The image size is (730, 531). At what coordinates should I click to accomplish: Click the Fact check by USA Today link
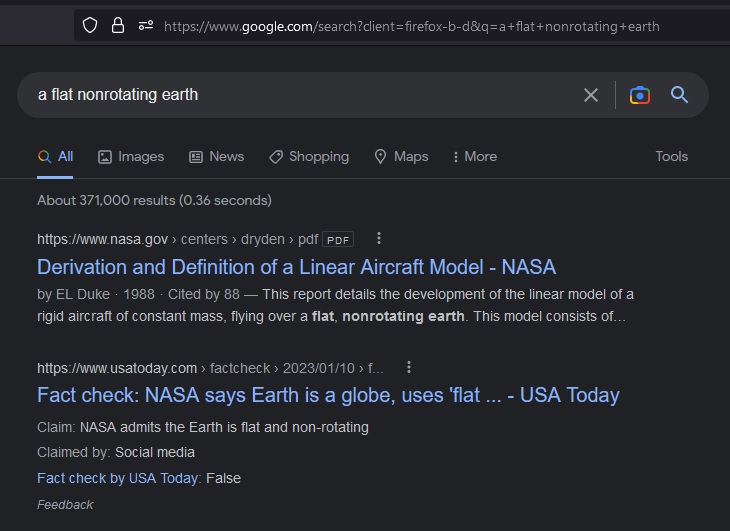coord(119,478)
